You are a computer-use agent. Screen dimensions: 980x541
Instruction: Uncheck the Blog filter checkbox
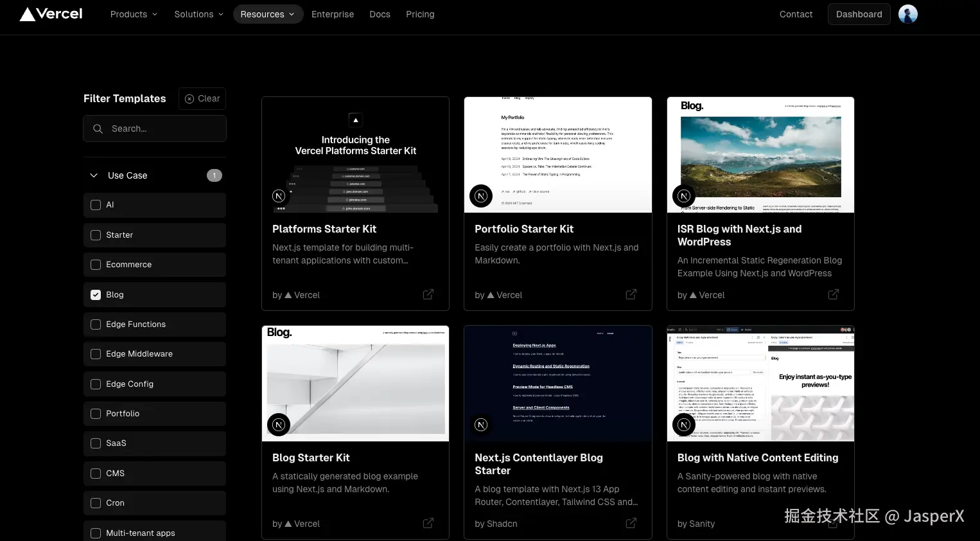[96, 295]
